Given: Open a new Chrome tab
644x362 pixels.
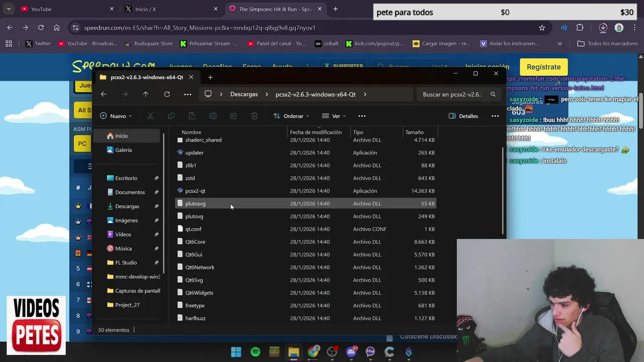Looking at the screenshot, I should [x=336, y=9].
